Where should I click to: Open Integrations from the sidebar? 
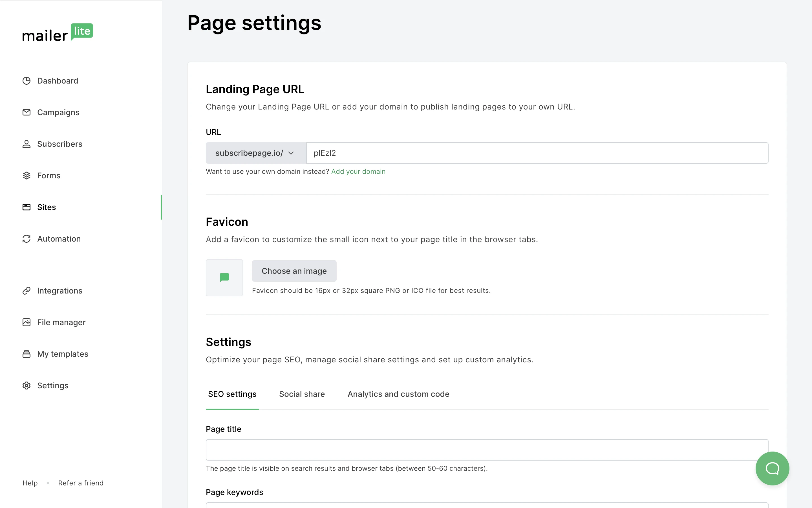60,291
